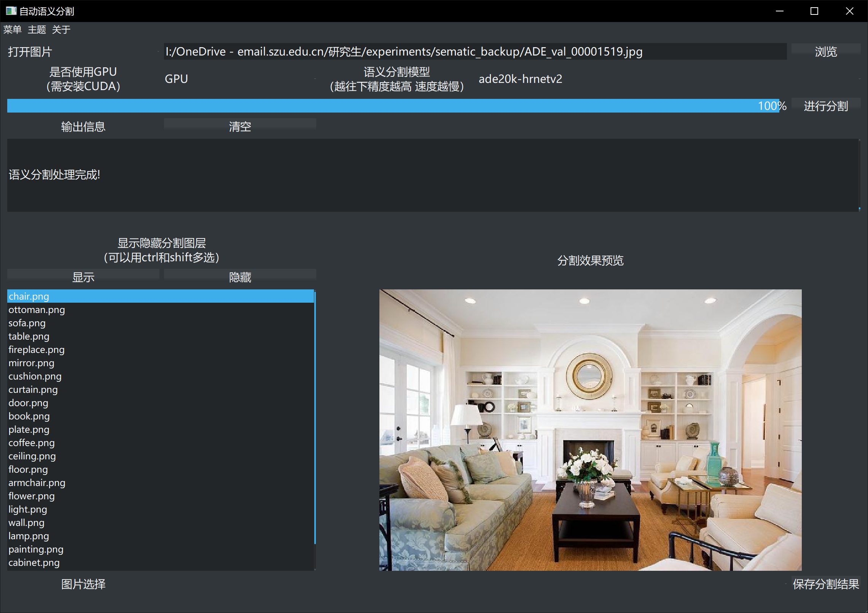Open the 主题 theme menu

point(37,30)
